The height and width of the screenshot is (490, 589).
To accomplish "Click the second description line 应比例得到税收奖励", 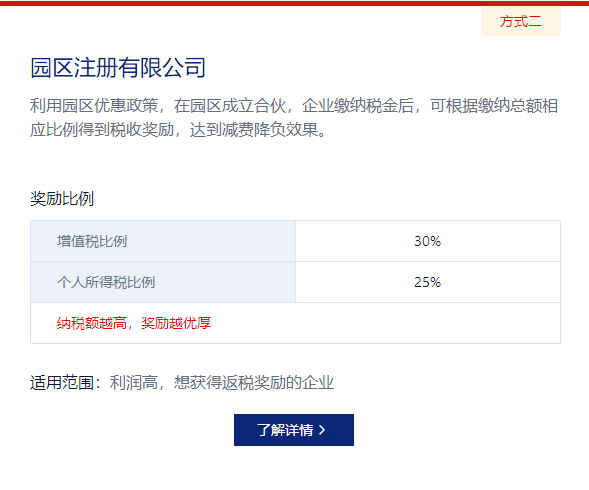I will pos(178,130).
